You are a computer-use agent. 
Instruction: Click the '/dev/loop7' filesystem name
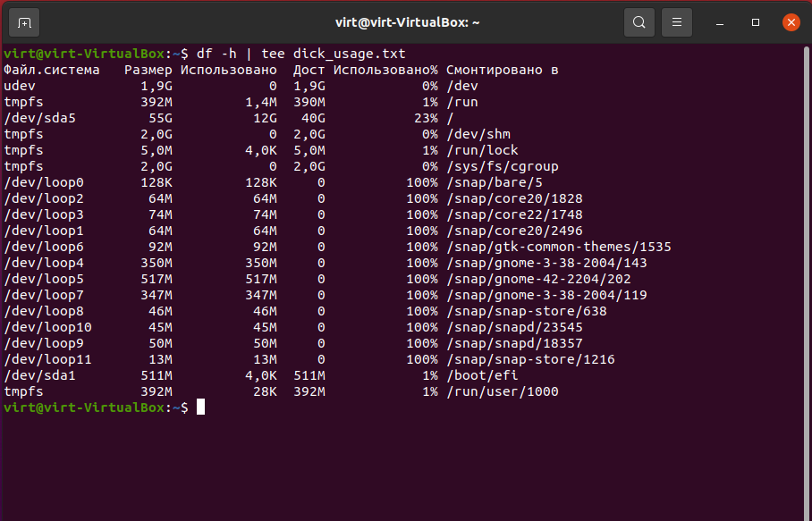click(x=44, y=295)
